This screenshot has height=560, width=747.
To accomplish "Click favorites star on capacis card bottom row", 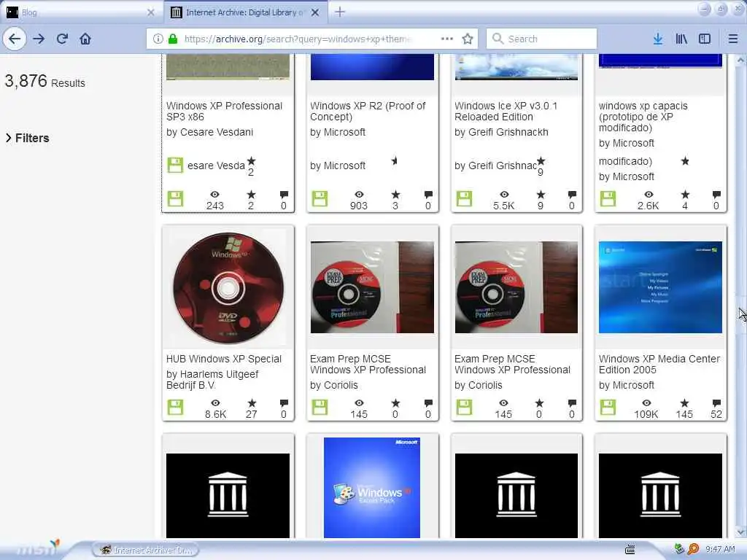I will (684, 194).
